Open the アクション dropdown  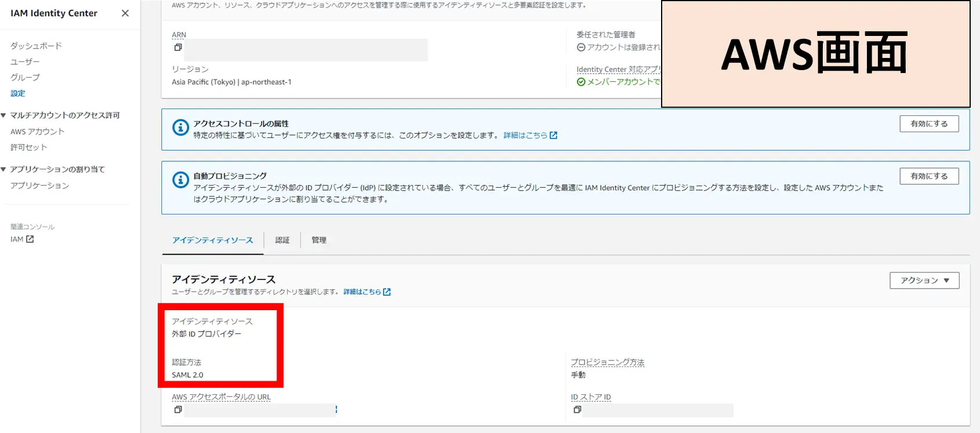click(924, 281)
